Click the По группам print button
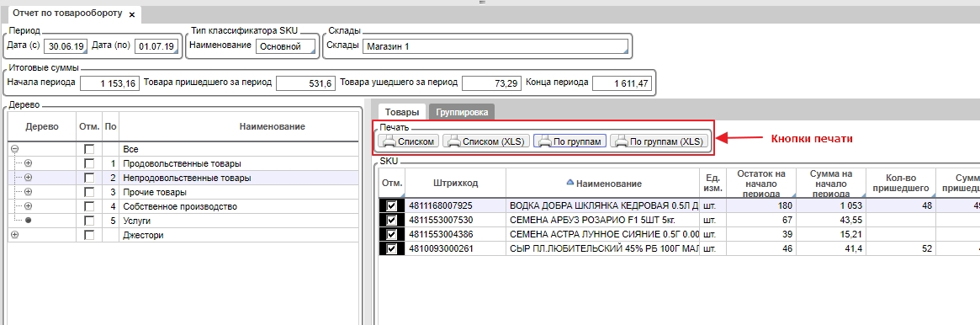The height and width of the screenshot is (325, 980). point(570,141)
